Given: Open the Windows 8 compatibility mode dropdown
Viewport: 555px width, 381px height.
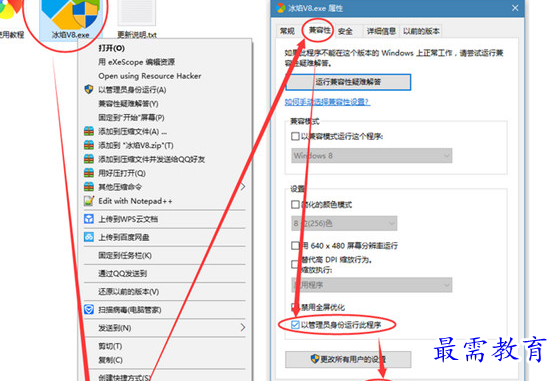Looking at the screenshot, I should tap(371, 156).
